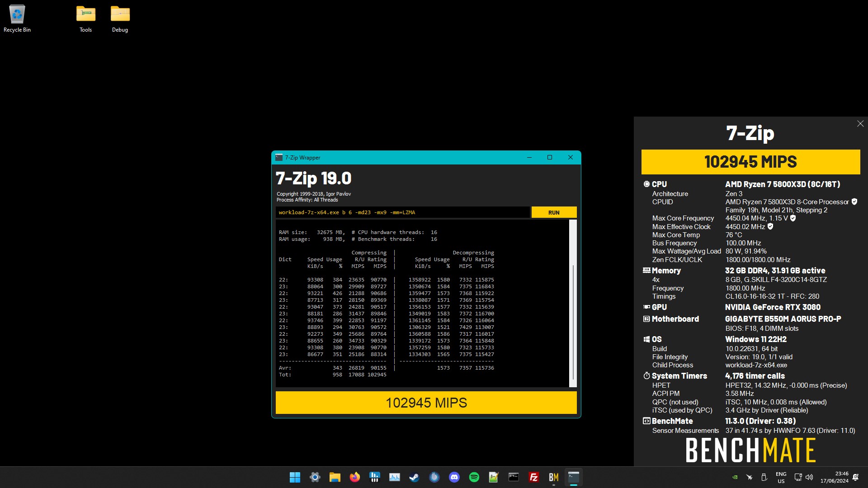This screenshot has height=488, width=868.
Task: Open Discord from the taskbar
Action: tap(454, 477)
